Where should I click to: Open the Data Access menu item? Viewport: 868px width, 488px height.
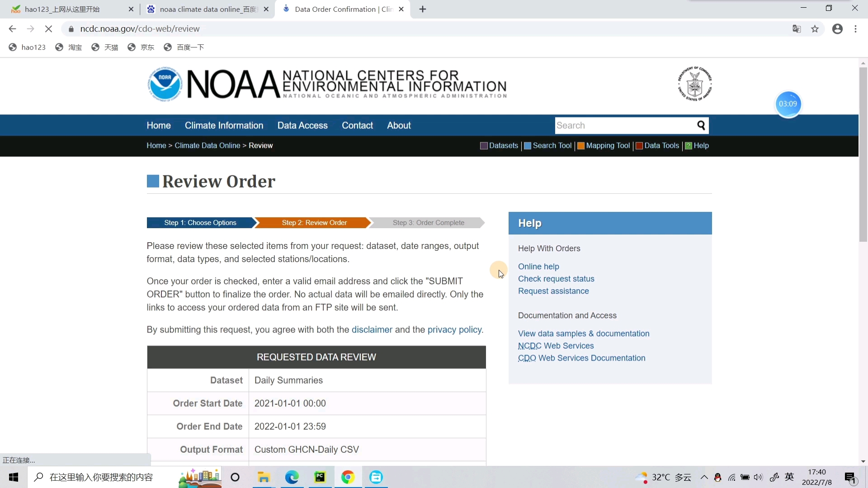(x=303, y=126)
